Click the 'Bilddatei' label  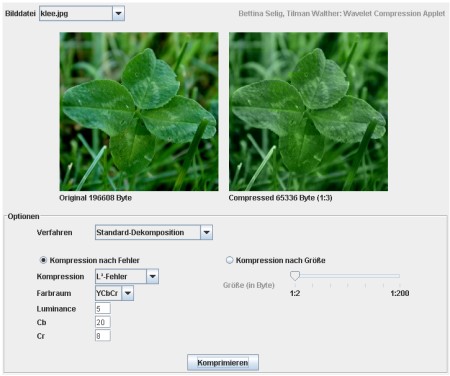[20, 14]
